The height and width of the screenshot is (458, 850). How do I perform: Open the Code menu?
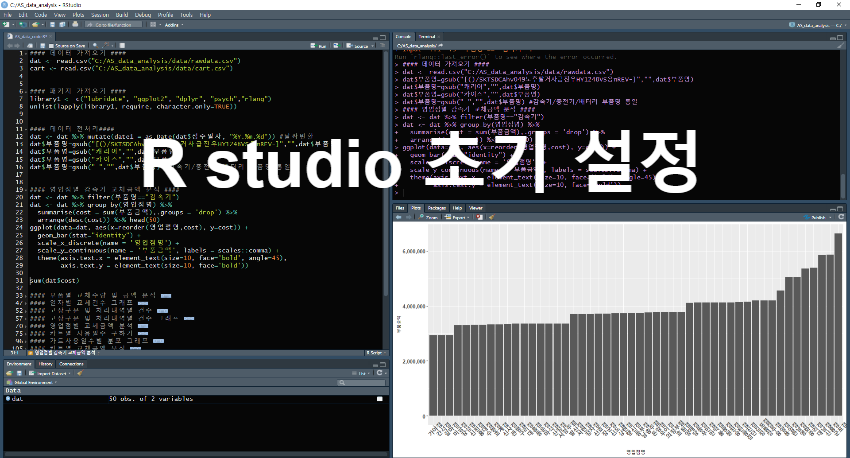[41, 15]
